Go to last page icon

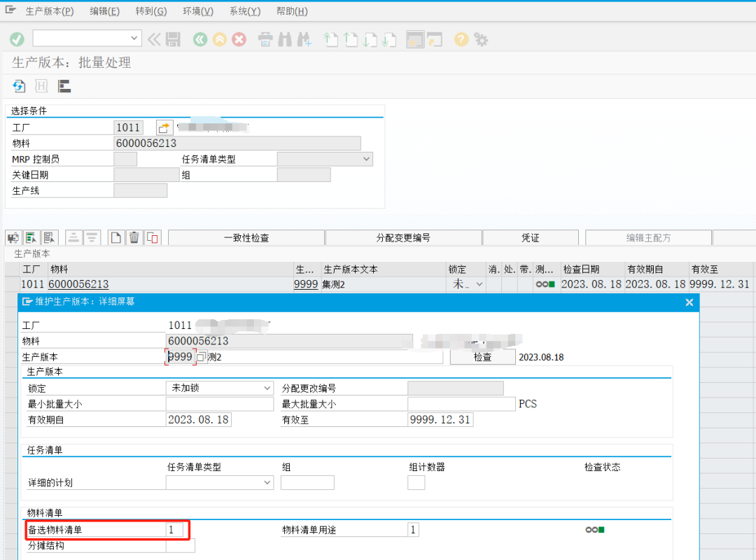point(389,39)
